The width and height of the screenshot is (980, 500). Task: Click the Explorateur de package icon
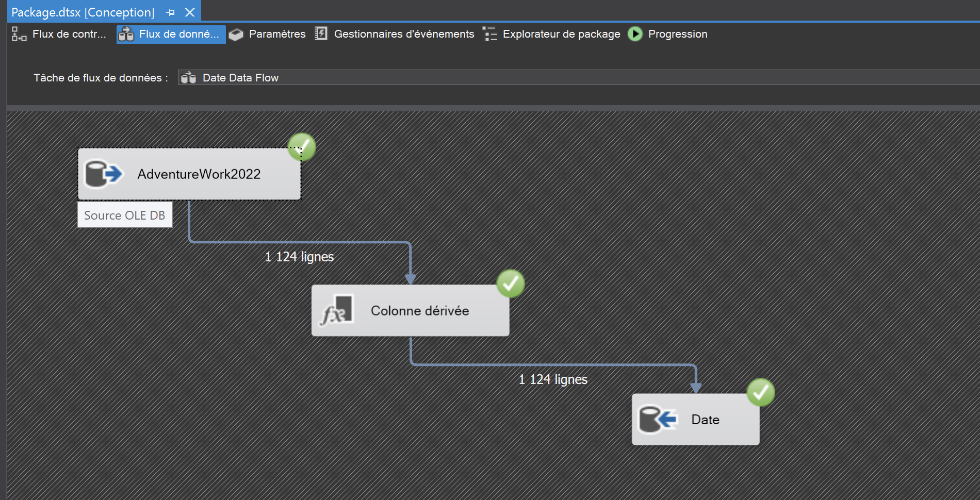click(489, 34)
